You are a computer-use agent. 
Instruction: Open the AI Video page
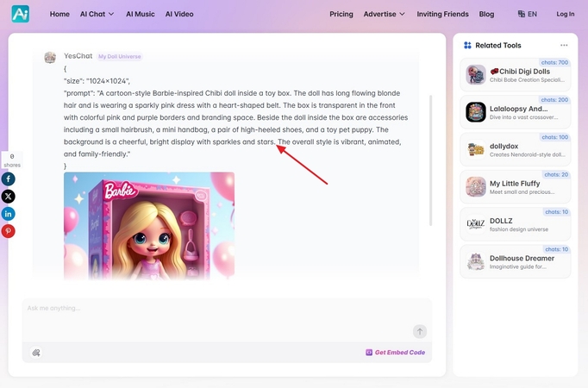[x=179, y=14]
